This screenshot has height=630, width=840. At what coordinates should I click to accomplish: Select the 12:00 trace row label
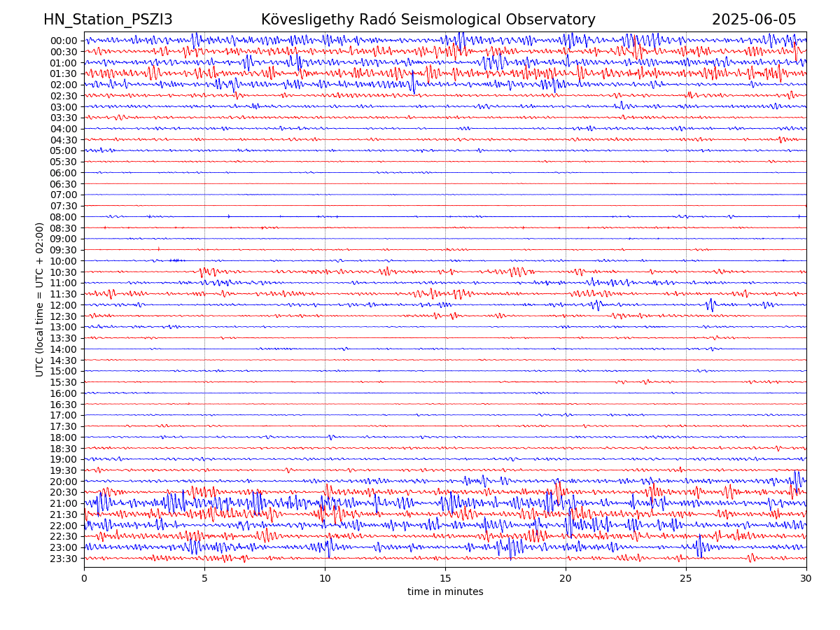click(64, 305)
